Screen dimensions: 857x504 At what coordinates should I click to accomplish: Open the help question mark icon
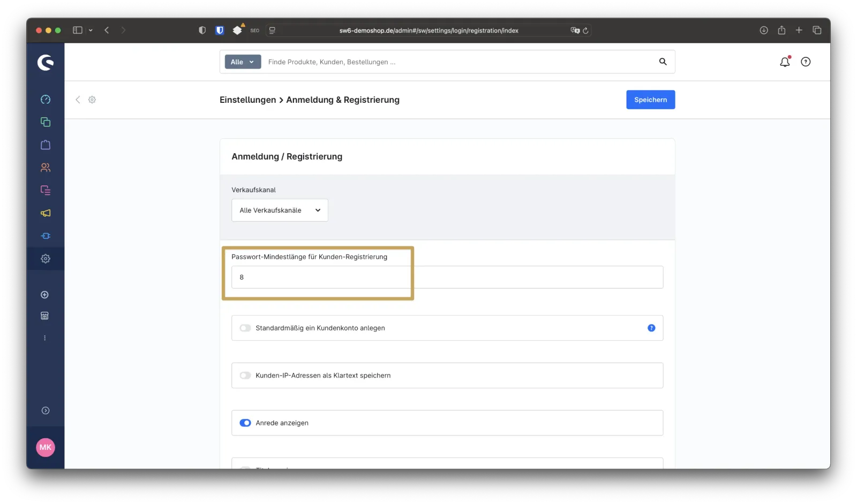pyautogui.click(x=806, y=62)
